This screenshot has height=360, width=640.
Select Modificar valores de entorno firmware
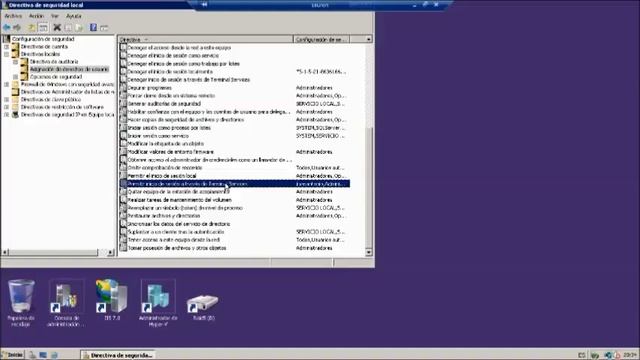[235, 151]
